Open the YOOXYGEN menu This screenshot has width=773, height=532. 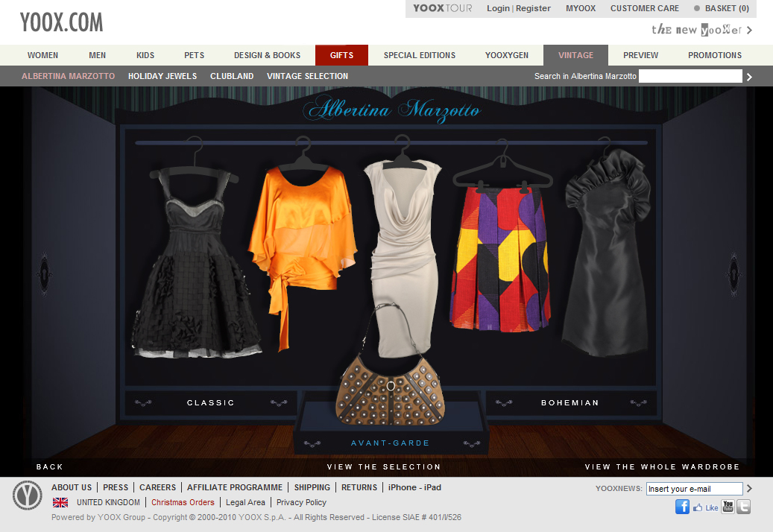(x=507, y=55)
